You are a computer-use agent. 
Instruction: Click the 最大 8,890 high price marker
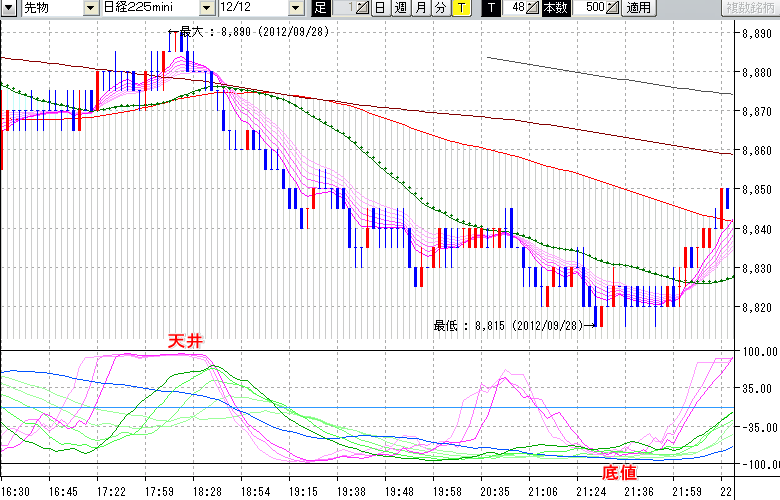[x=254, y=32]
